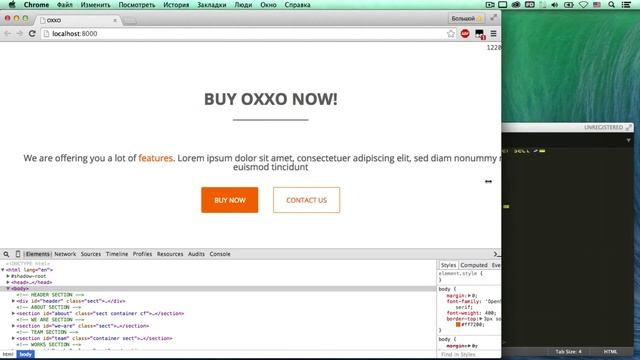Open Tab Size: 4 in editor status bar

point(568,352)
